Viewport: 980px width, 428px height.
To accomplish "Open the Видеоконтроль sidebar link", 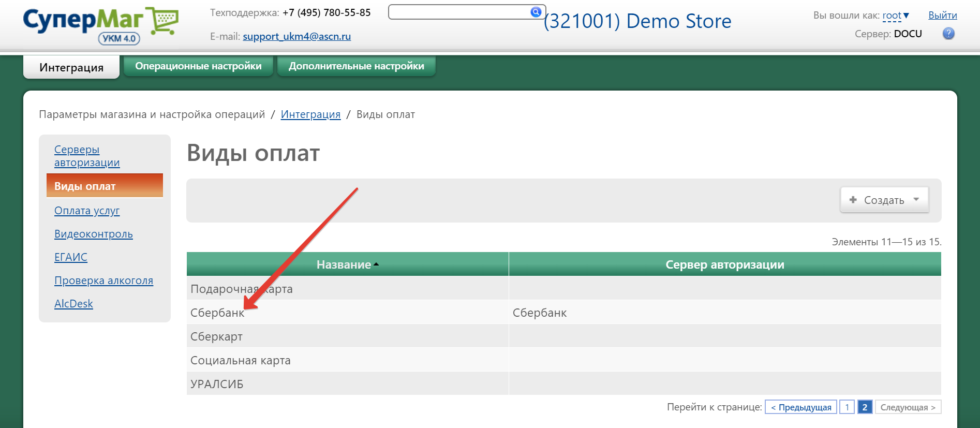I will pos(94,234).
